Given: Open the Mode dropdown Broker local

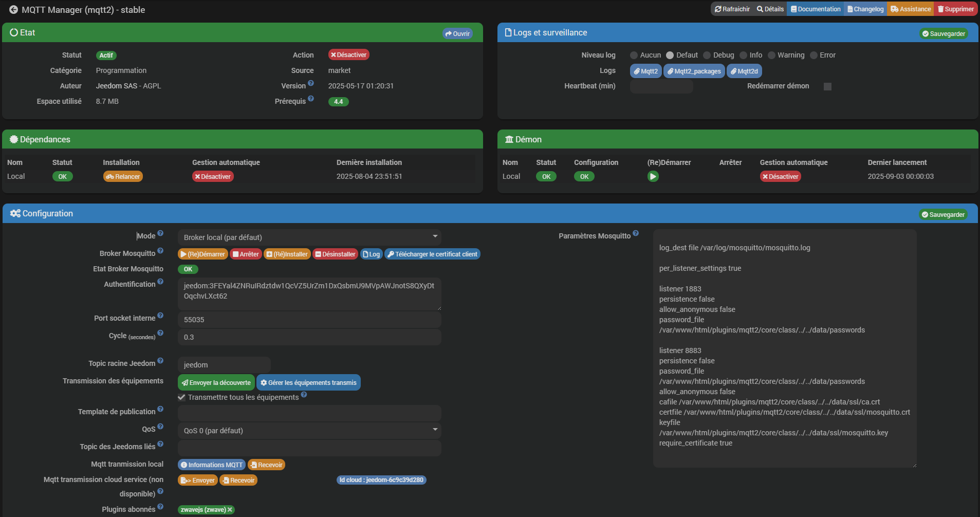Looking at the screenshot, I should click(309, 237).
